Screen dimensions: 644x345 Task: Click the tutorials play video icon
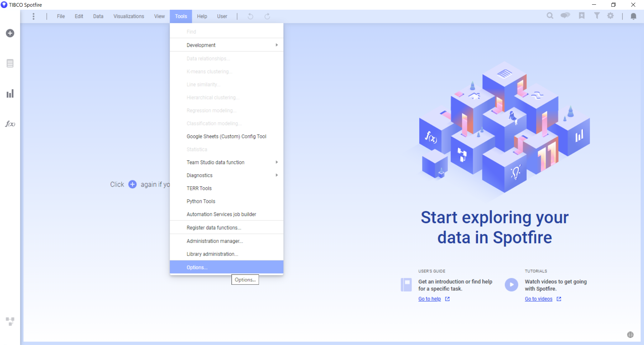click(512, 285)
